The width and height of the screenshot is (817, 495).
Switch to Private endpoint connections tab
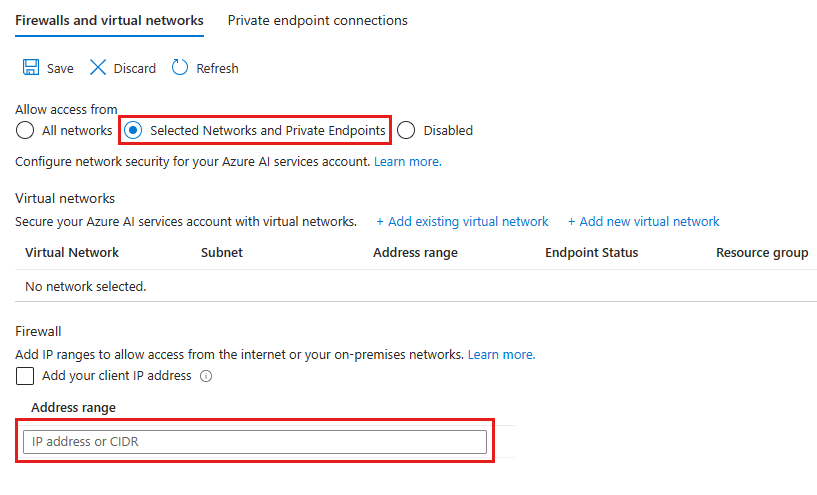pyautogui.click(x=317, y=20)
